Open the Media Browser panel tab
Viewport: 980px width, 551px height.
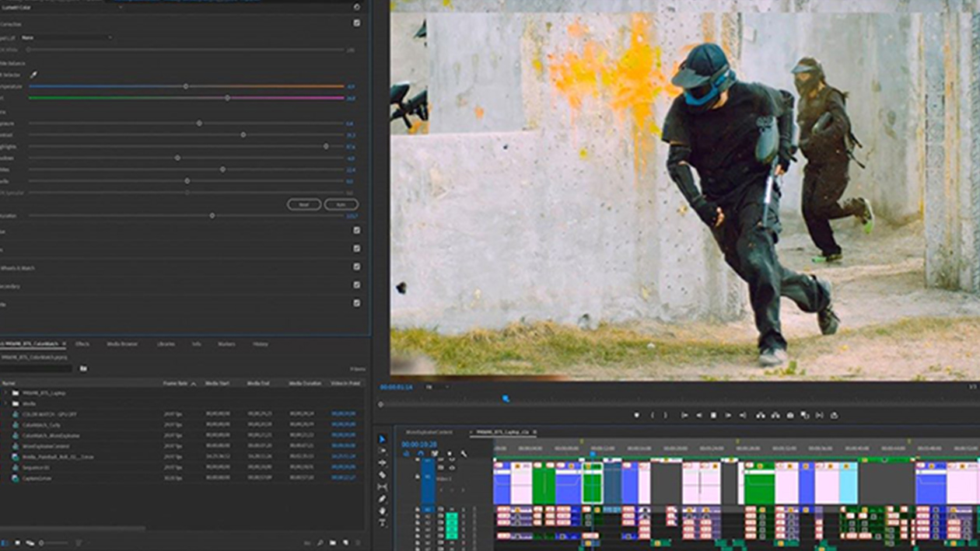tap(123, 344)
